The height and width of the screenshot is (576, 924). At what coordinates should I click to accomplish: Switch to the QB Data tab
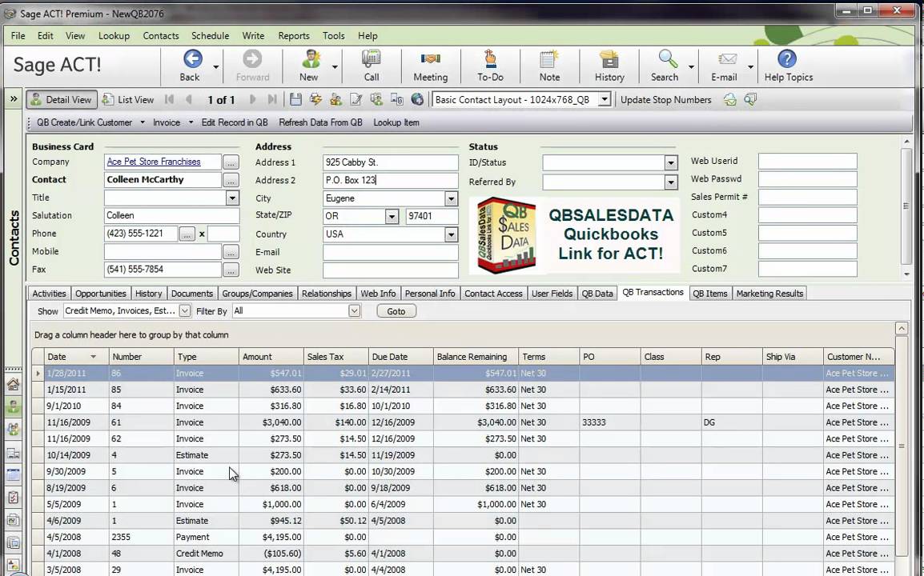tap(597, 294)
